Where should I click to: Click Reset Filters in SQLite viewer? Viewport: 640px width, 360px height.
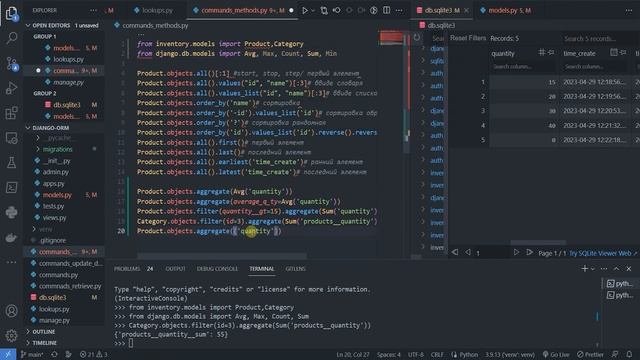coord(468,38)
